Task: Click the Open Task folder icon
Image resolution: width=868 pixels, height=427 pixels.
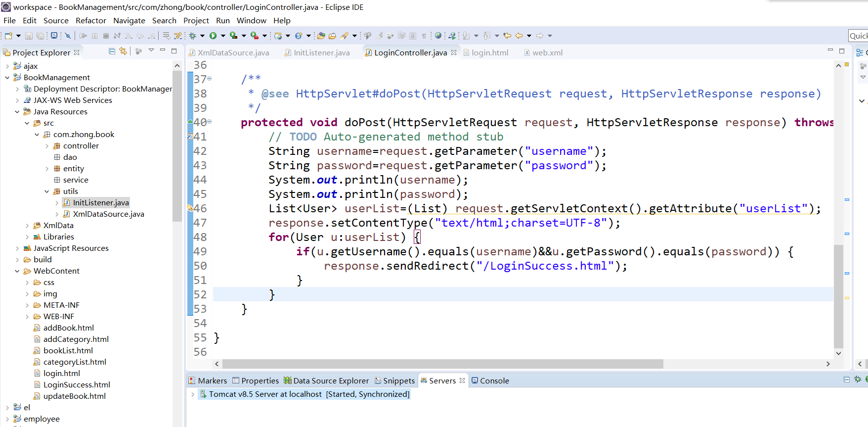Action: (332, 36)
